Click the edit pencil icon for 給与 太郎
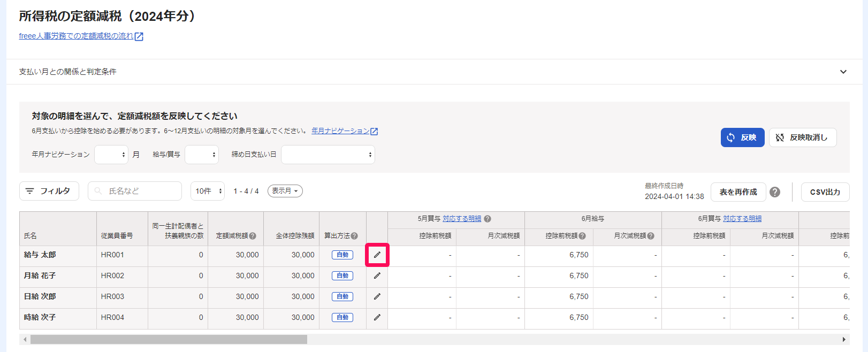868x352 pixels. [377, 255]
